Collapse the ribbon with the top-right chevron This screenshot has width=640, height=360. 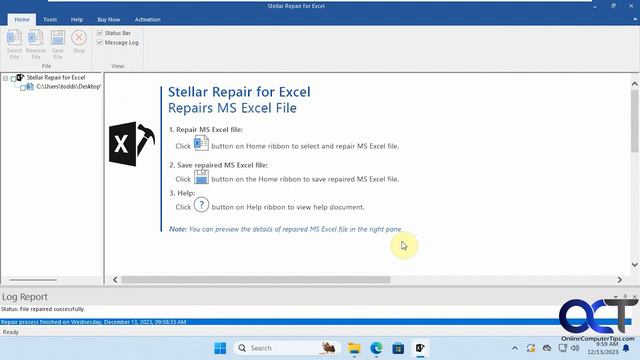tap(635, 19)
